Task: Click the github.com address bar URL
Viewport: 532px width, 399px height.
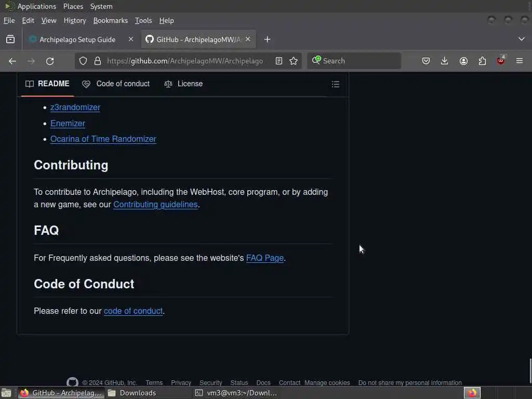Action: point(185,61)
